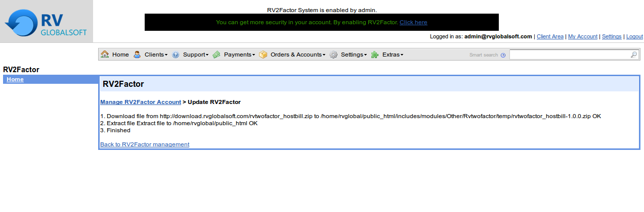
Task: Click the magnifier icon in search box
Action: [634, 55]
